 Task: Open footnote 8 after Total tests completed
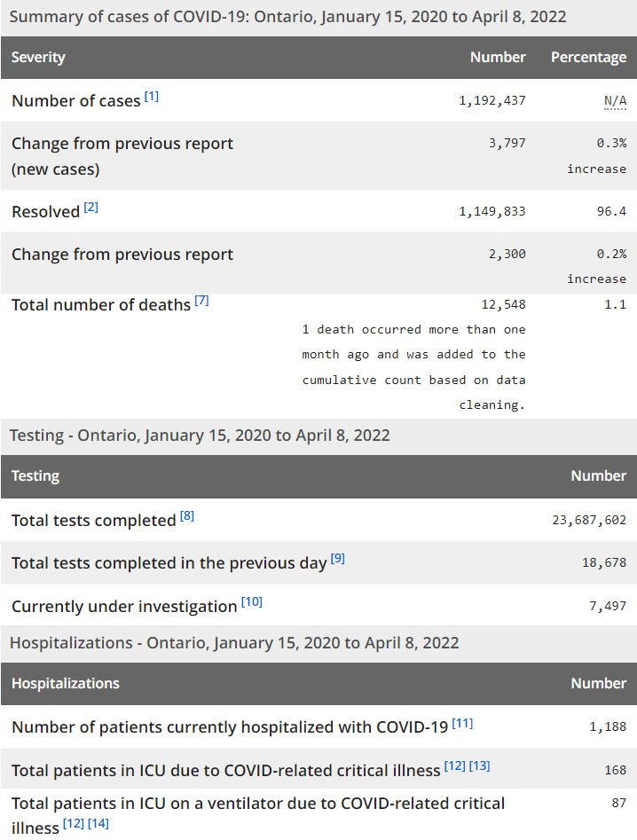click(x=187, y=515)
